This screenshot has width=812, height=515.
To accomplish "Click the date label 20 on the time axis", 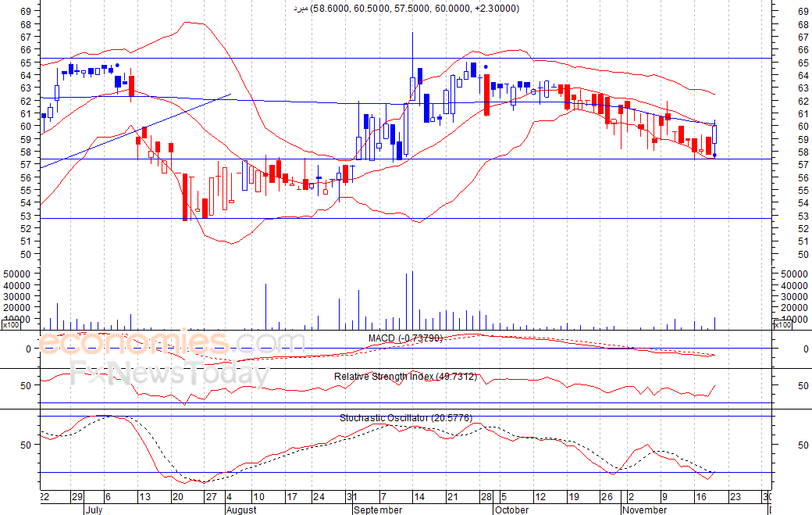I will tap(178, 497).
